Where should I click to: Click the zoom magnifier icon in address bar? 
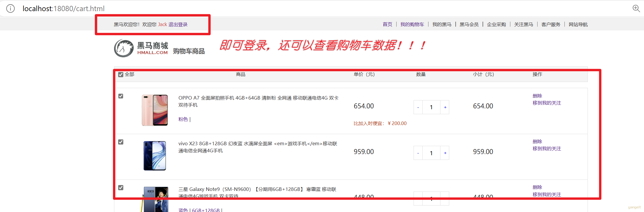tap(636, 8)
